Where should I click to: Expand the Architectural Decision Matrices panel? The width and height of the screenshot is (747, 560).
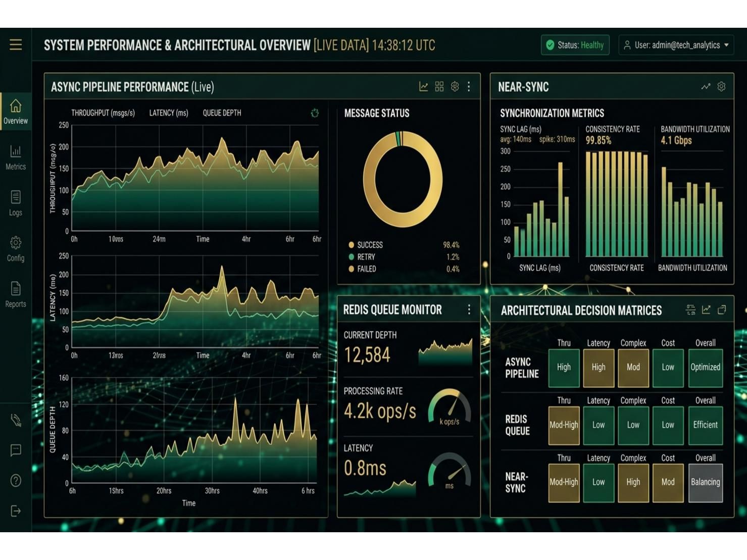click(x=722, y=310)
